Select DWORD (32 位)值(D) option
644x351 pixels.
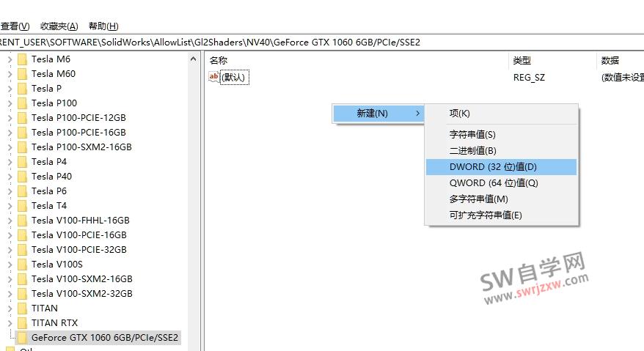point(502,166)
